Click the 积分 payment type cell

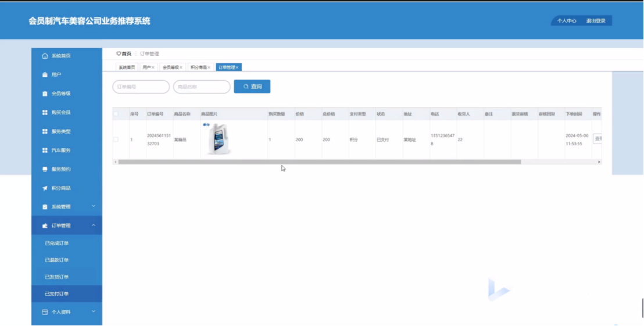click(353, 139)
